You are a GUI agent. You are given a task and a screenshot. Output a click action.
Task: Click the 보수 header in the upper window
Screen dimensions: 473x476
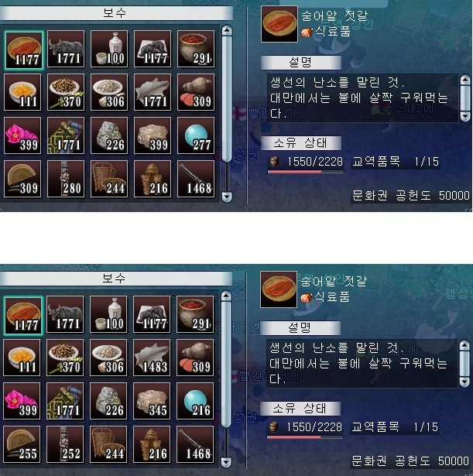point(115,12)
